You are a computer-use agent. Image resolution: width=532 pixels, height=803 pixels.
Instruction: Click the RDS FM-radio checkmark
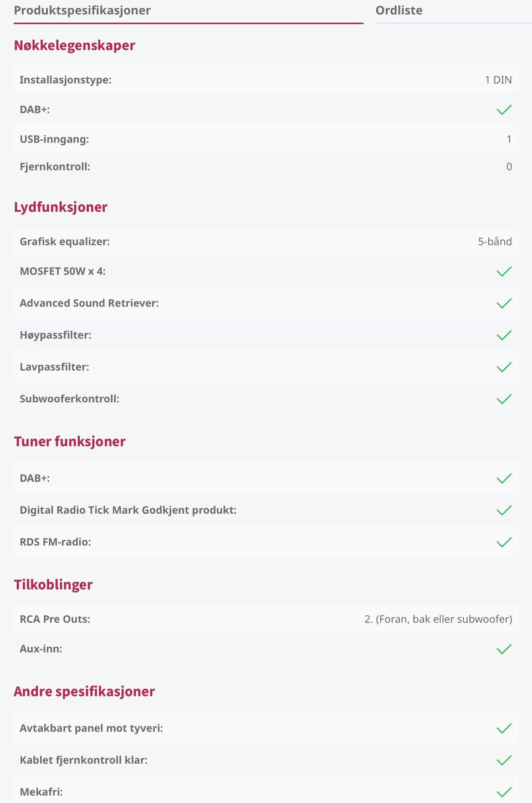tap(504, 542)
